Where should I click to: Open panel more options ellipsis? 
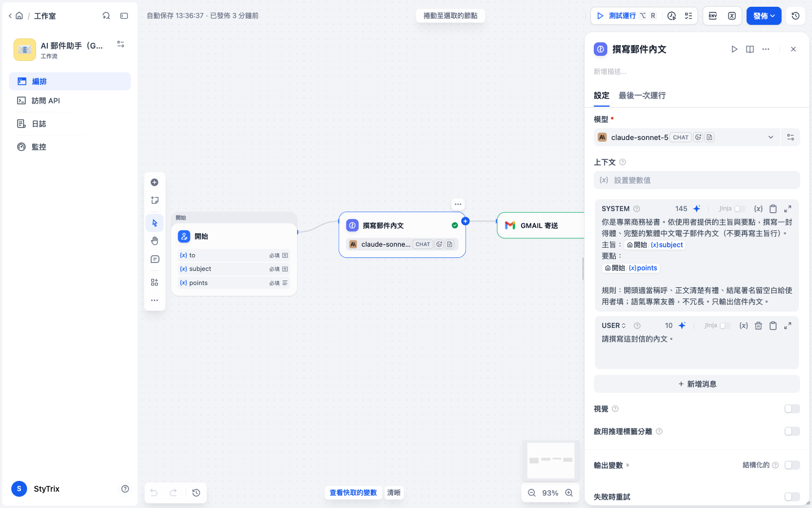(766, 49)
